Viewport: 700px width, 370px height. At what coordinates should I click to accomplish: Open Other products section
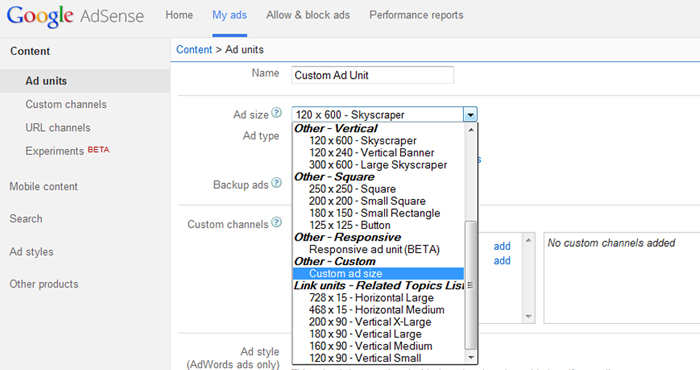44,284
